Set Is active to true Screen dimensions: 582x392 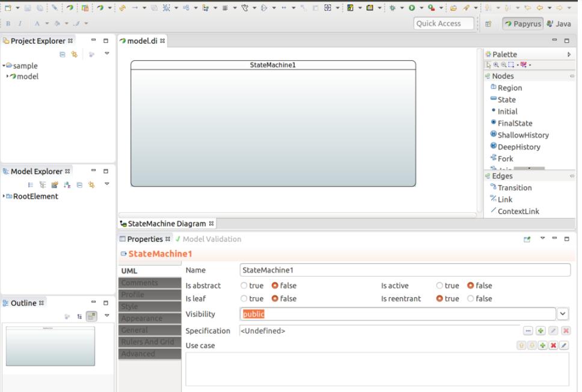[x=440, y=286]
